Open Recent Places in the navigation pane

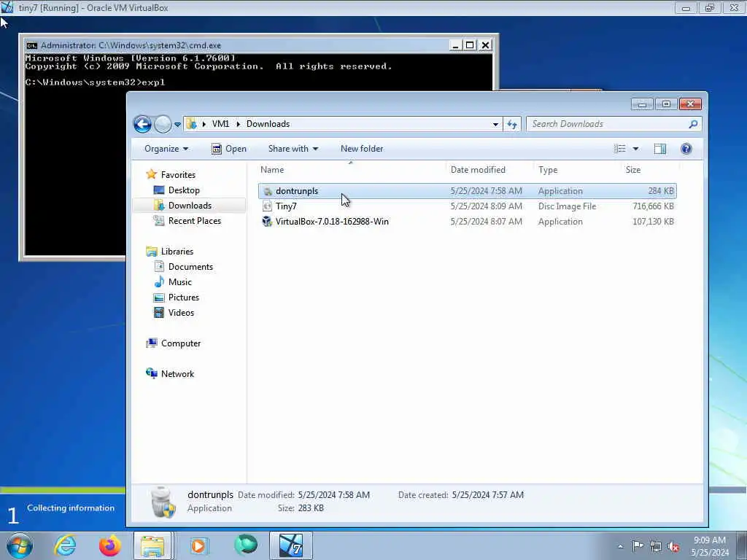(x=194, y=220)
